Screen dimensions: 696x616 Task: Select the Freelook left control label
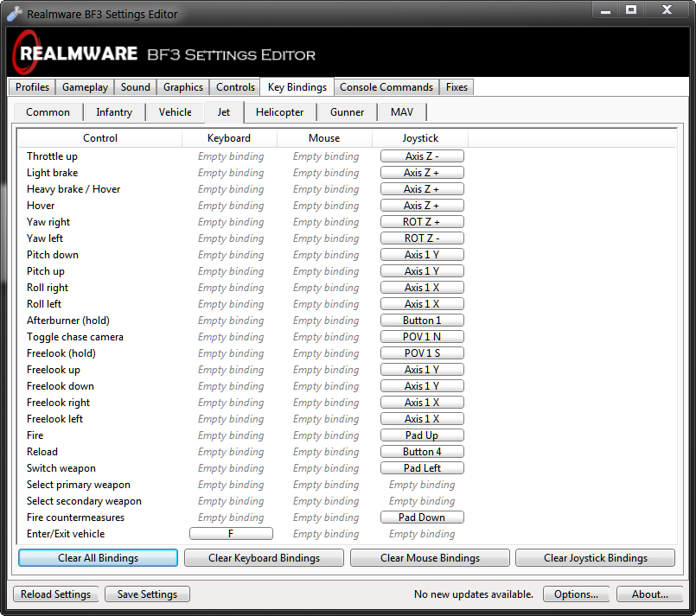[x=54, y=419]
